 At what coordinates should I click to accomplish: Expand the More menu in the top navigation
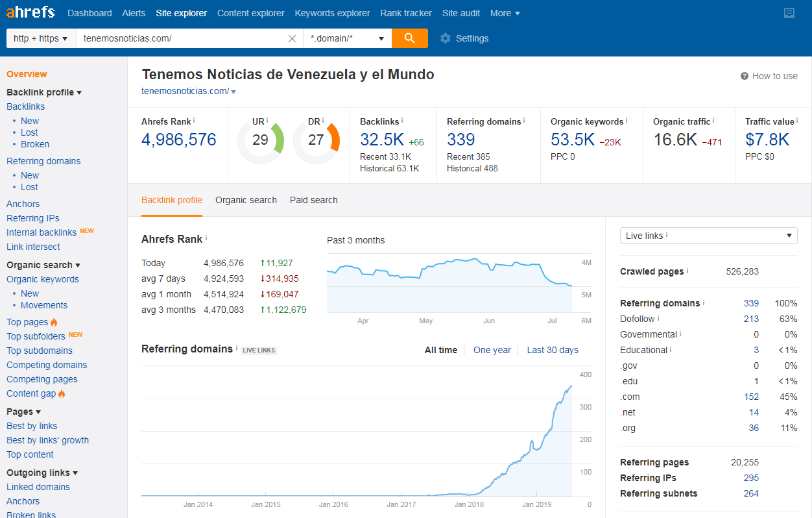pyautogui.click(x=505, y=13)
